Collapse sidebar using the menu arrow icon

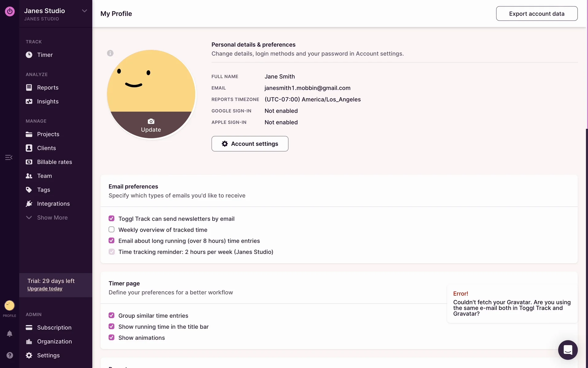(9, 157)
